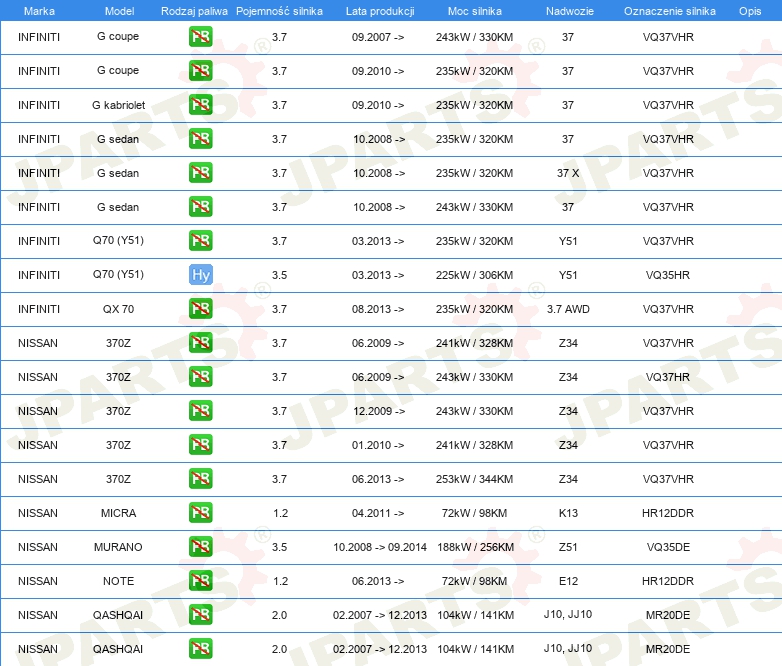
Task: Select the MICRA model cell
Action: point(118,513)
